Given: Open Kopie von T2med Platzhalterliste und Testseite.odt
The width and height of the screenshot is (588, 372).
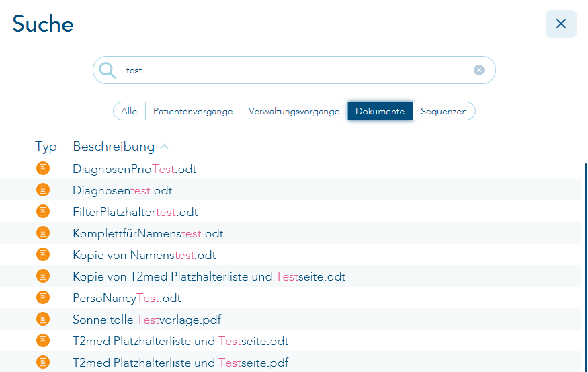Looking at the screenshot, I should pos(209,276).
